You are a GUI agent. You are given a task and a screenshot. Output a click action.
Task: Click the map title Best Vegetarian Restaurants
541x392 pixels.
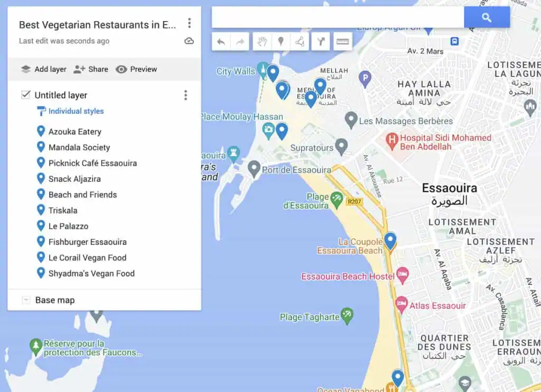tap(98, 25)
